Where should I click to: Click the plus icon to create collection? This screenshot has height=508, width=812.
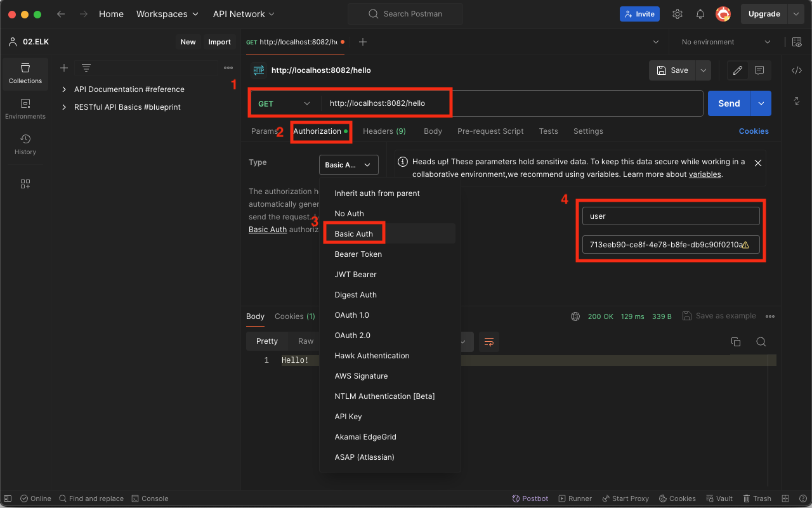click(64, 68)
